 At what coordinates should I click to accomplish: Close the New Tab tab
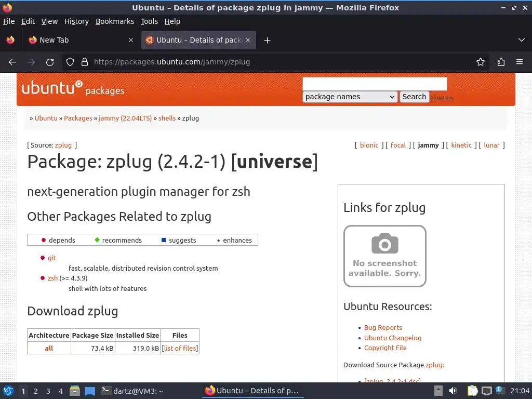pyautogui.click(x=131, y=40)
